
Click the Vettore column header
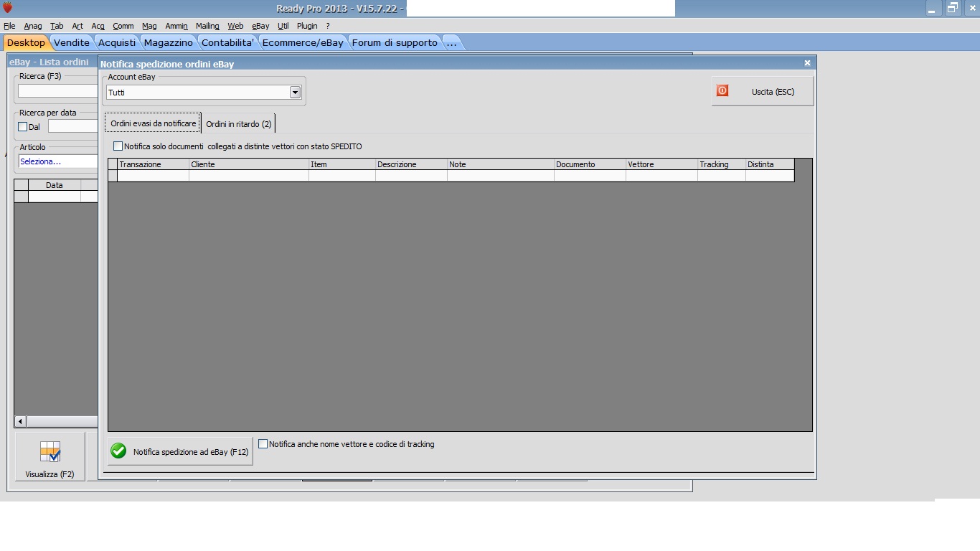(x=661, y=164)
